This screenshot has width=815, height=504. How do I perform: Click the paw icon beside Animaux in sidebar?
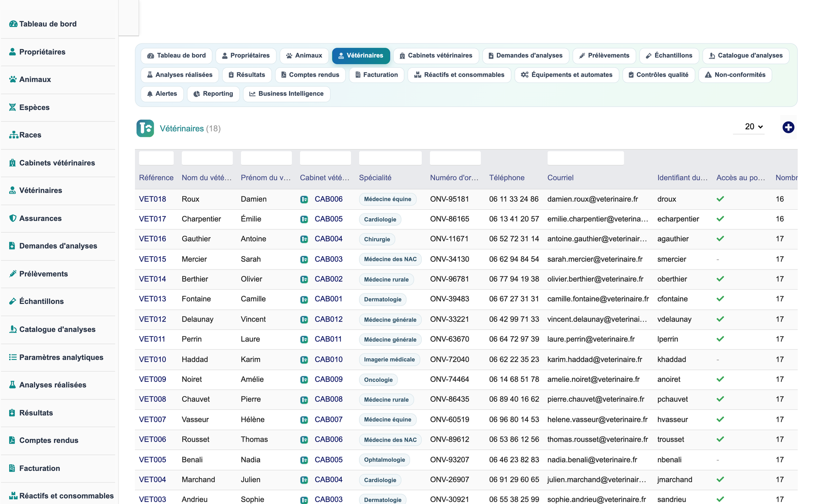coord(13,79)
